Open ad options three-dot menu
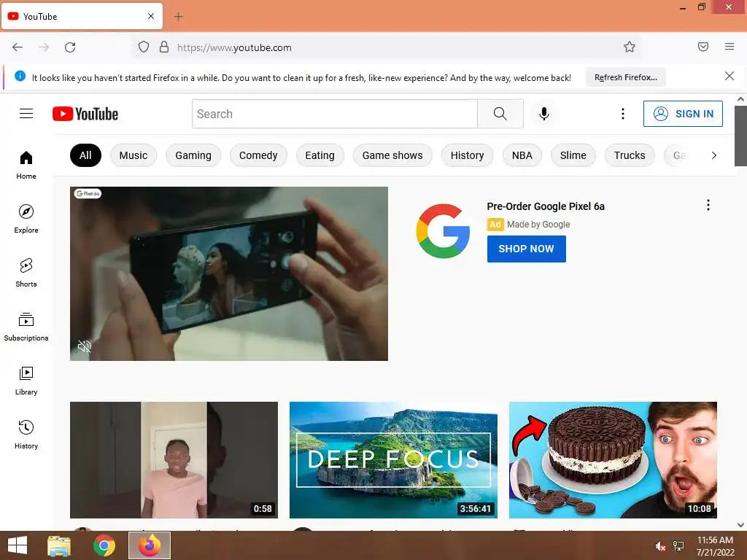Screen dimensions: 747x560 [x=708, y=205]
